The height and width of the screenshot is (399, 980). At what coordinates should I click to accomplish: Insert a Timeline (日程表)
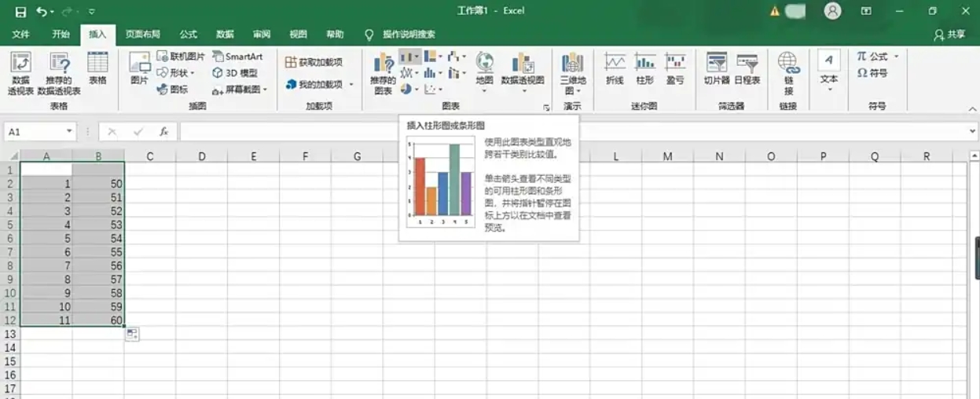pos(747,69)
